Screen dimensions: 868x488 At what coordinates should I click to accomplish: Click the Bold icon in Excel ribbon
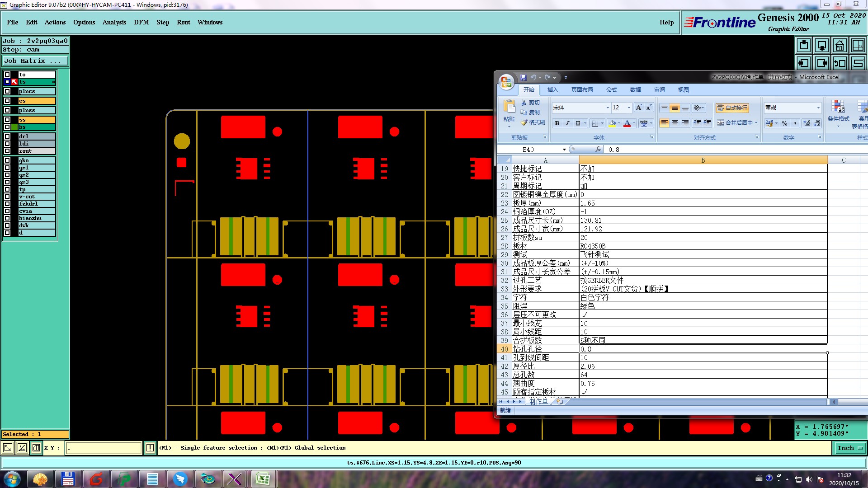click(x=557, y=123)
